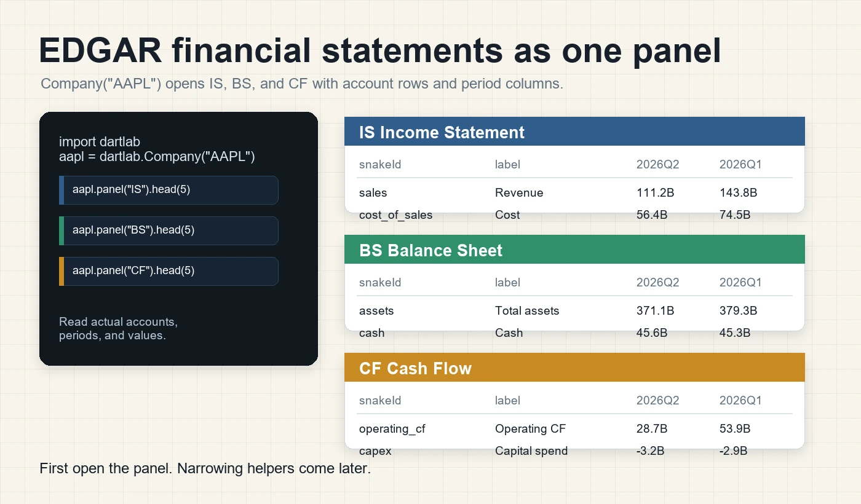Click the orange accent bar beside CF chip
Viewport: 861px width, 504px height.
pos(61,271)
